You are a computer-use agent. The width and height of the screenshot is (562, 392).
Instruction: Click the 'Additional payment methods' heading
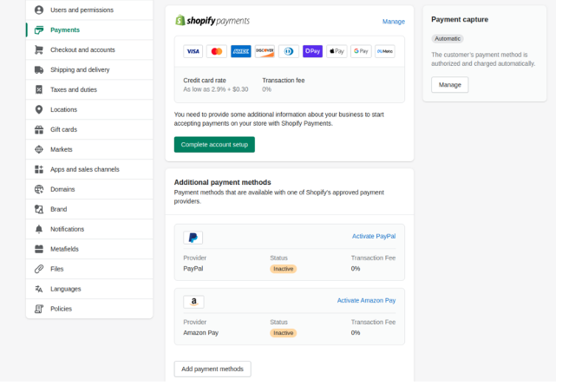(223, 182)
